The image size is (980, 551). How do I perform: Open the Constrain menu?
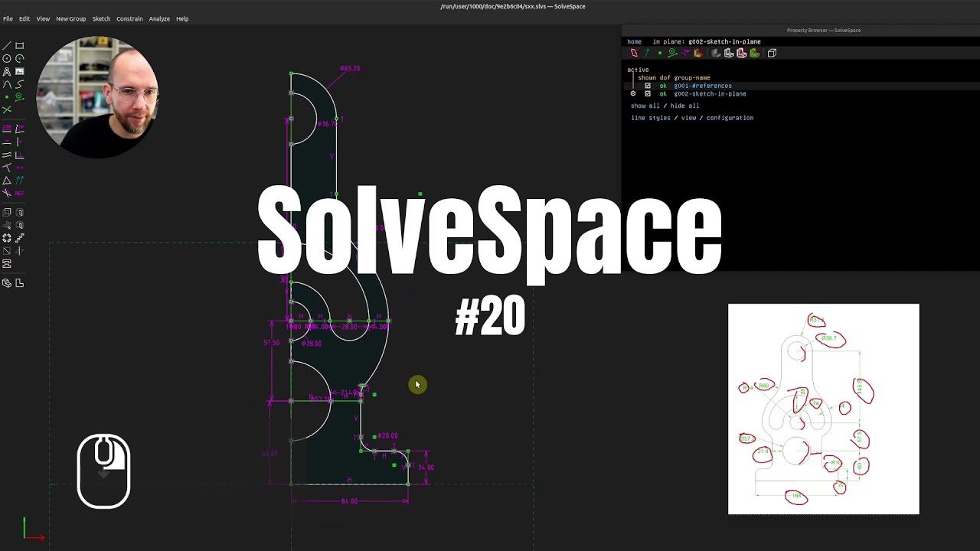(129, 18)
